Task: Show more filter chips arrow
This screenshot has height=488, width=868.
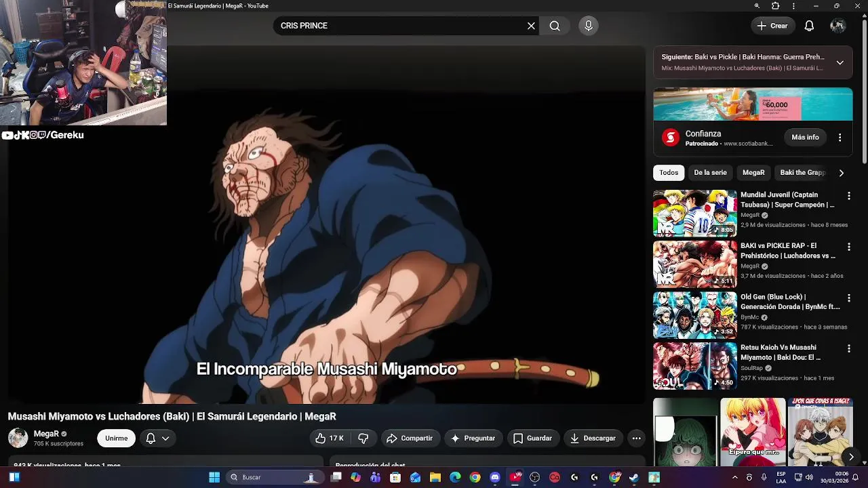Action: pos(841,173)
